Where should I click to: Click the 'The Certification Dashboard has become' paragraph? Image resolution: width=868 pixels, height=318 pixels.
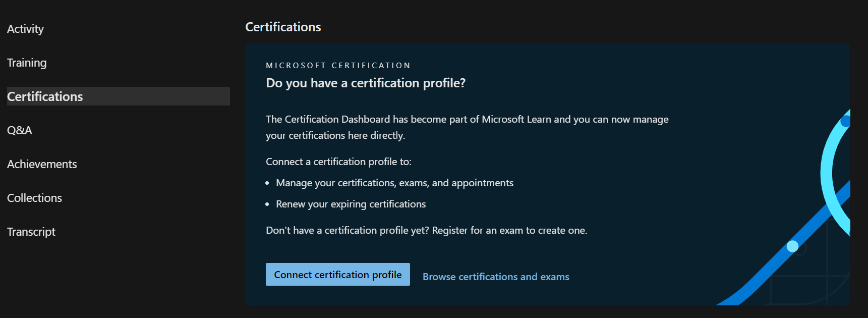pos(467,127)
